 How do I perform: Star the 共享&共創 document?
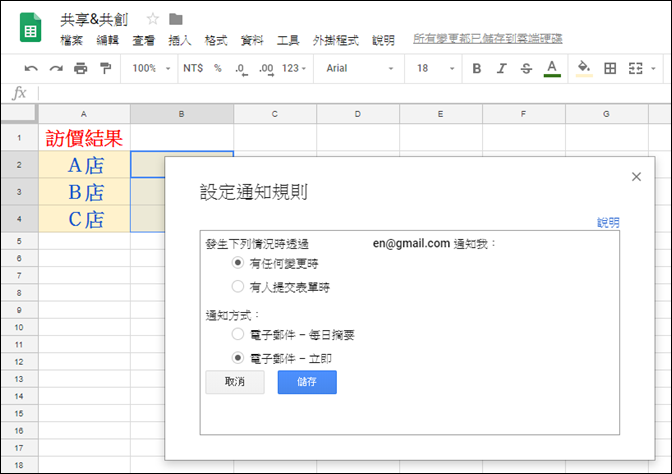(153, 19)
